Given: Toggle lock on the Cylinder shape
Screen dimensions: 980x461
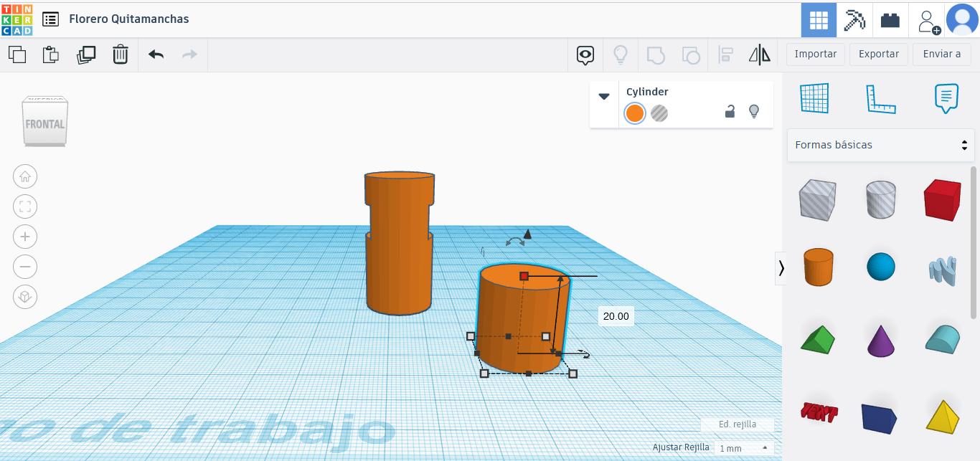Looking at the screenshot, I should pyautogui.click(x=730, y=111).
